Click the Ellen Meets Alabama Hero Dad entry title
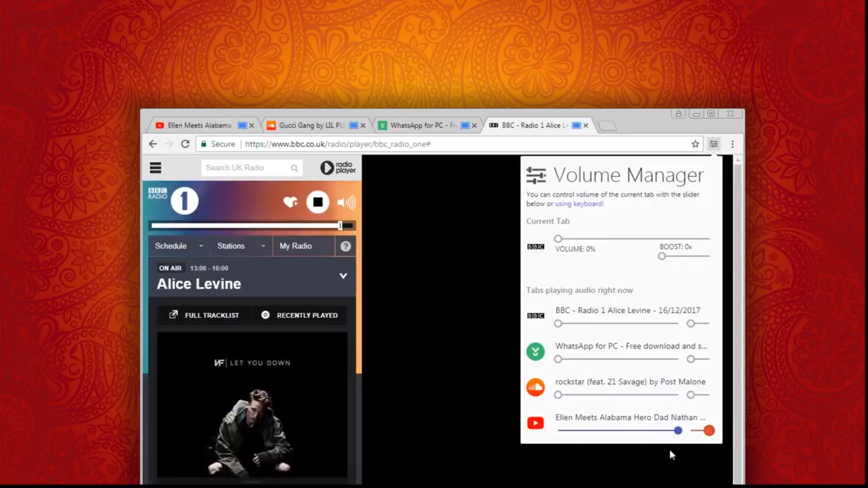 (630, 418)
